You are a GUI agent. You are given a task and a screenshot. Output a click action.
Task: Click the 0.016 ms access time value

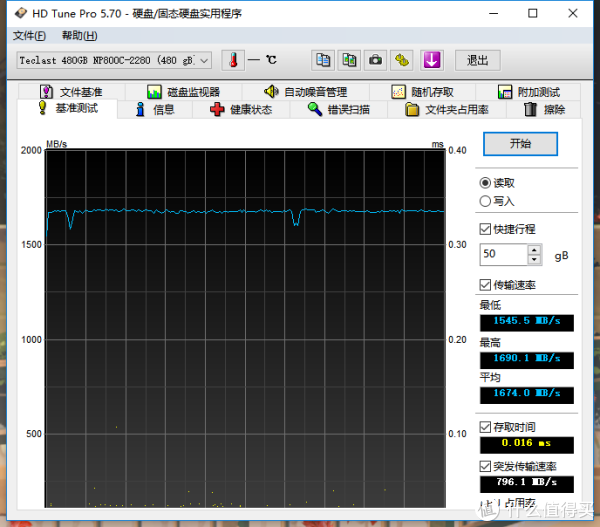point(527,445)
